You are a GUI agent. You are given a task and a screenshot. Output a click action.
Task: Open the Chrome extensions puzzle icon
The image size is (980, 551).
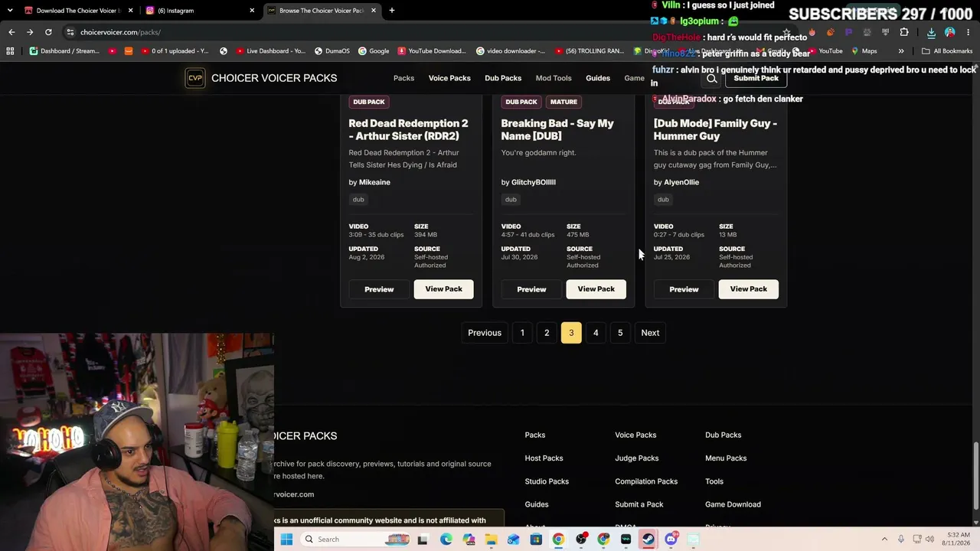point(904,32)
